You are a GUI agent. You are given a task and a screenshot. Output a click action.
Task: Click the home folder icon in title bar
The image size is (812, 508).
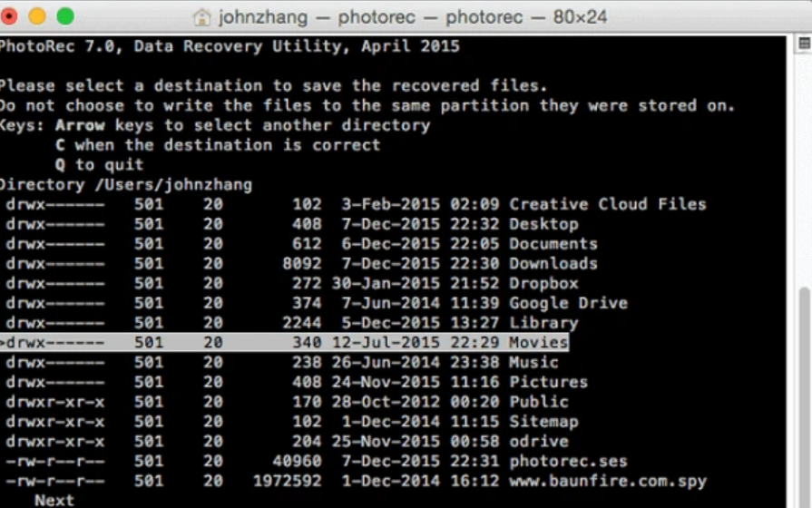pyautogui.click(x=201, y=17)
